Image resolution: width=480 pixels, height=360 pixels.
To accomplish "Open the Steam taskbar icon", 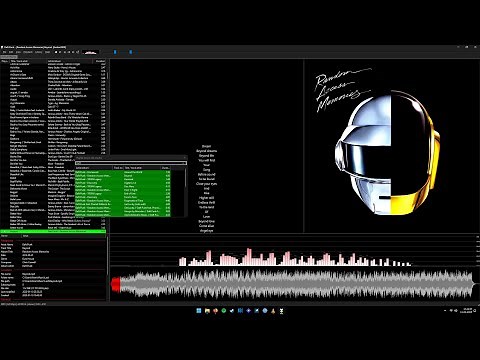I will (x=232, y=311).
